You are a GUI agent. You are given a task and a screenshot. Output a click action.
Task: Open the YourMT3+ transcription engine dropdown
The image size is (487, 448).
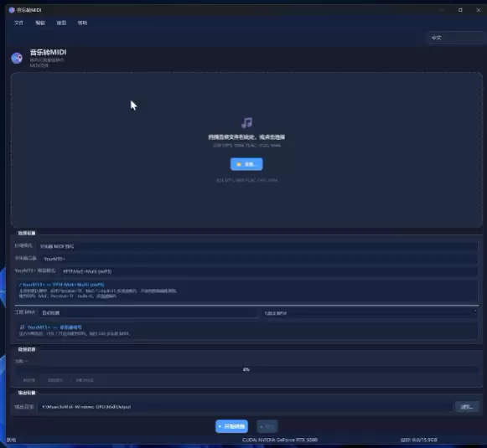coord(259,259)
